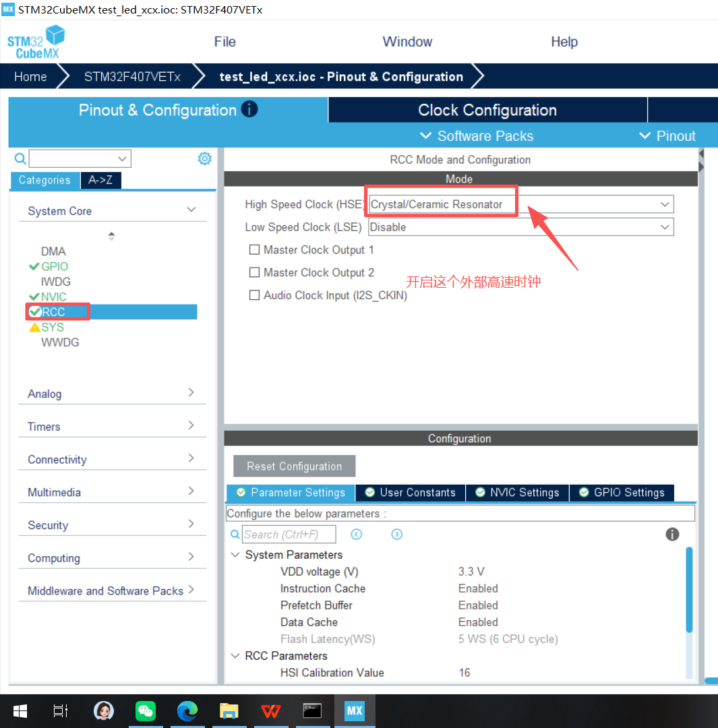Select the Categories tab
718x728 pixels.
tap(44, 180)
